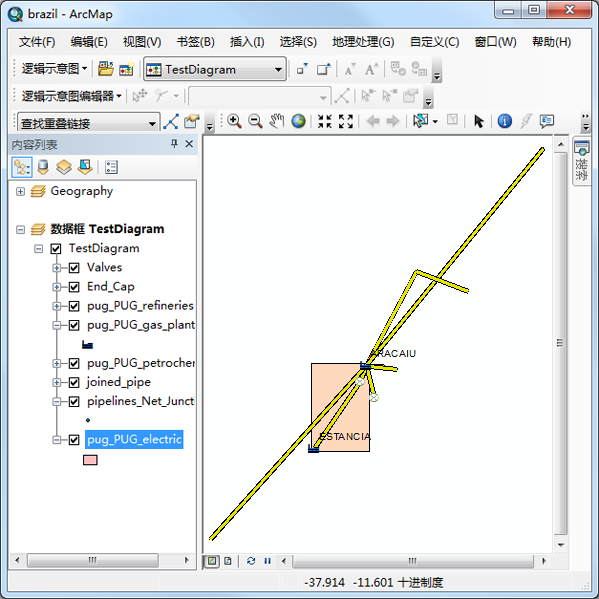The height and width of the screenshot is (599, 599).
Task: Select the joined_pipe layer name
Action: click(119, 382)
